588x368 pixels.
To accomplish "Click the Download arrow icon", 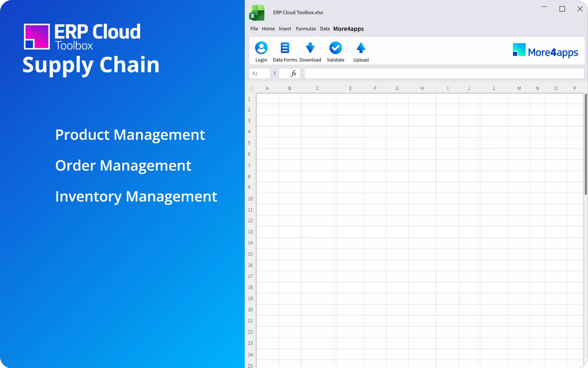I will coord(310,48).
